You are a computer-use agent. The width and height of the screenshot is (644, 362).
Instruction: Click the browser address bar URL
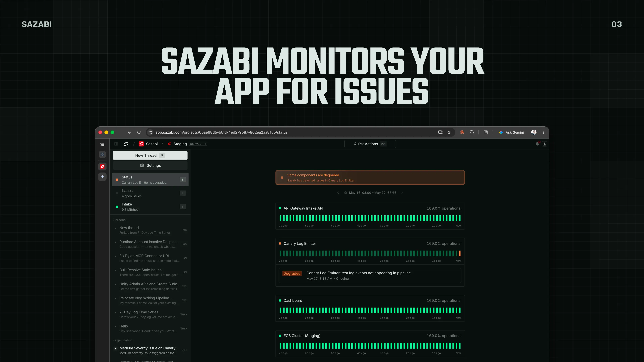[221, 132]
